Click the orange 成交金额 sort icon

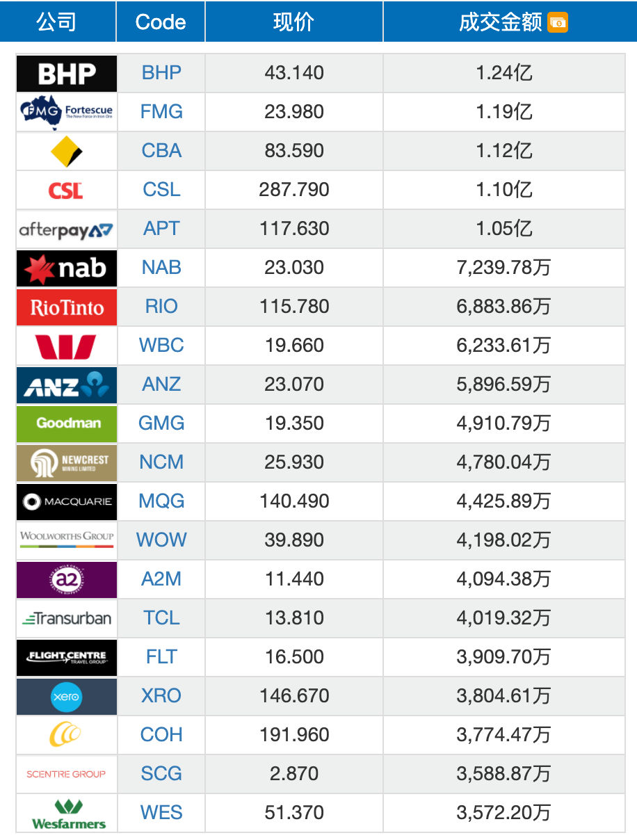coord(558,22)
